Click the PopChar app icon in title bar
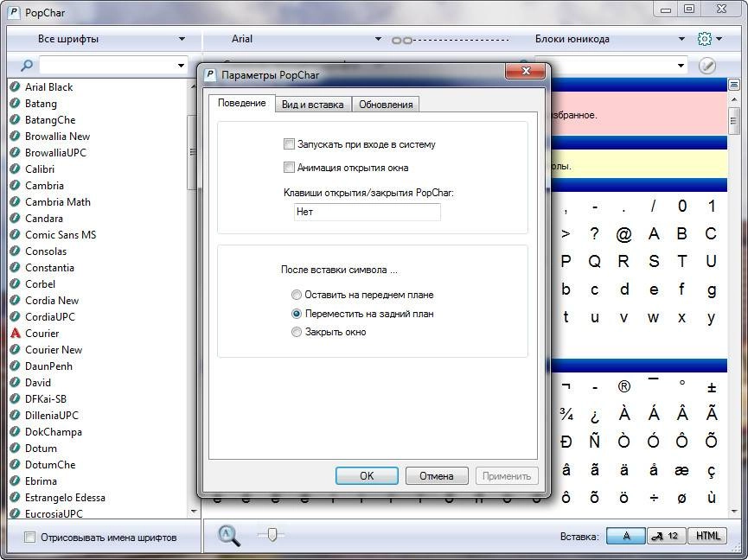 pos(14,12)
